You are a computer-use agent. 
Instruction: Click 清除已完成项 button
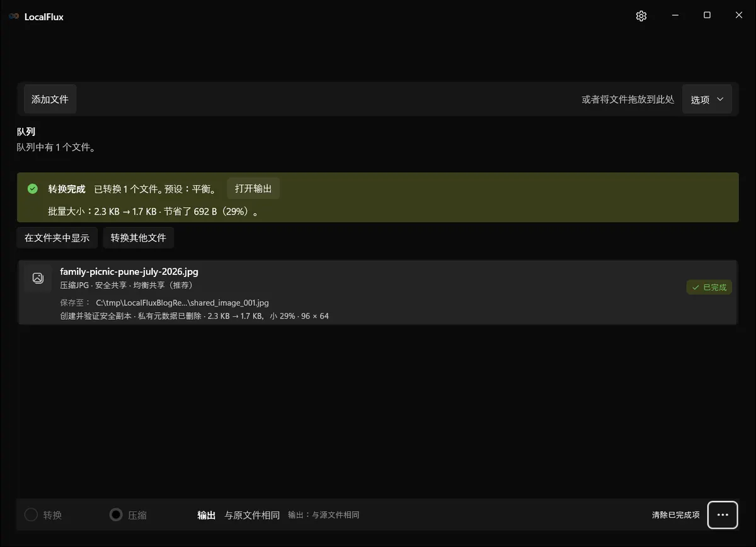675,515
